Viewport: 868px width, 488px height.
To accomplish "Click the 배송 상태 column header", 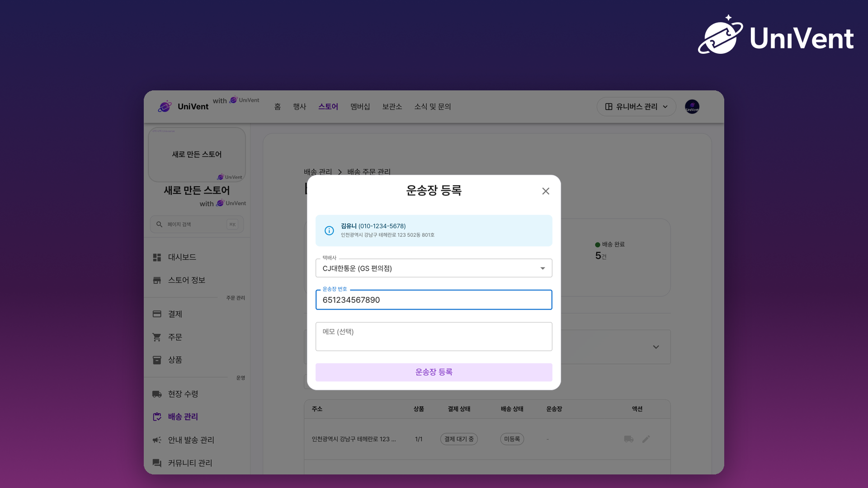I will (x=512, y=409).
